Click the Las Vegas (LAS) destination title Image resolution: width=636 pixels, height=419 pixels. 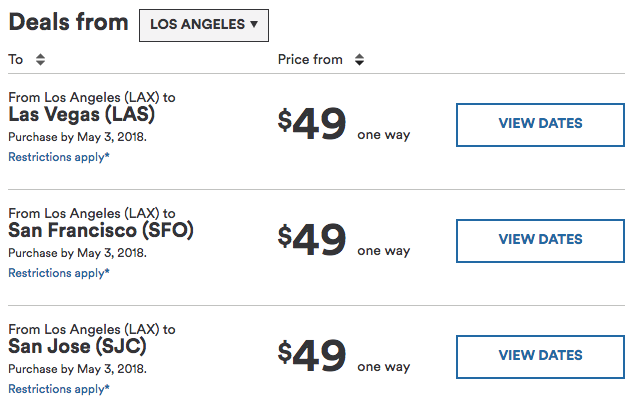82,115
